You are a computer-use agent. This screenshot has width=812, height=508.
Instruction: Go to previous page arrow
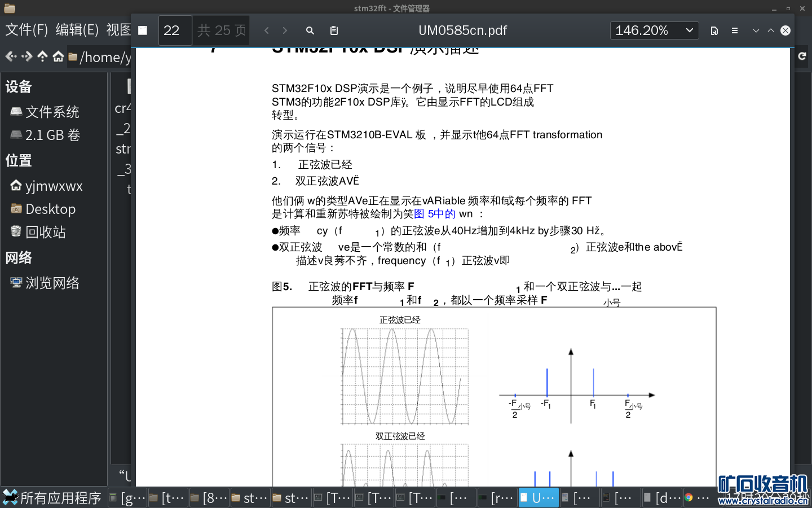267,30
